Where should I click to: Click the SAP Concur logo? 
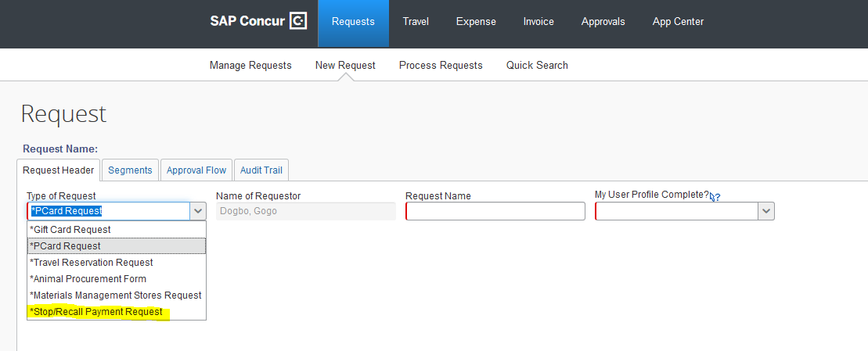(258, 22)
